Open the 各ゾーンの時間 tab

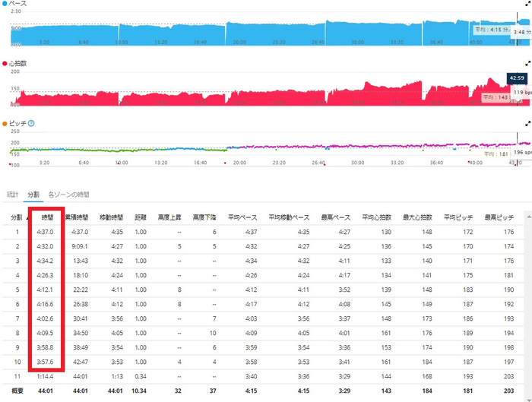pos(68,195)
